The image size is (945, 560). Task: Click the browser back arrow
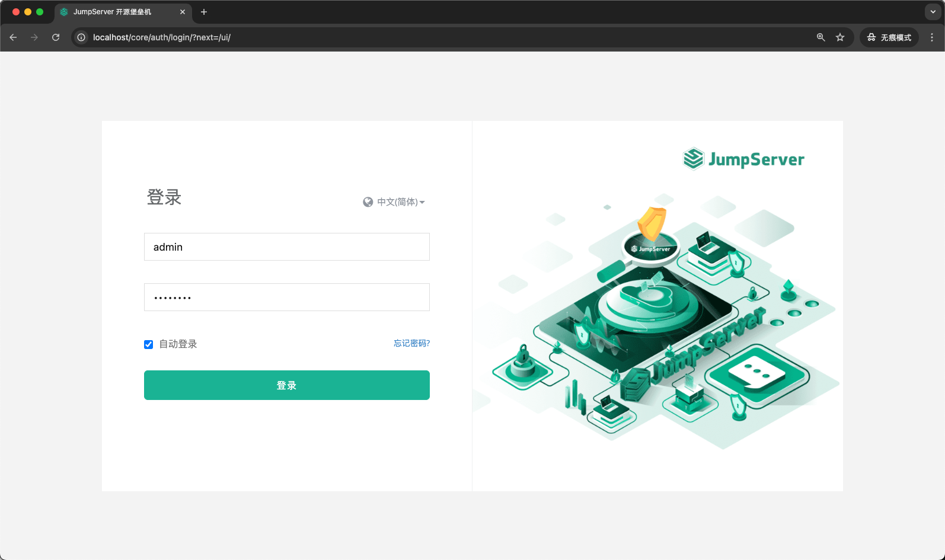point(13,37)
